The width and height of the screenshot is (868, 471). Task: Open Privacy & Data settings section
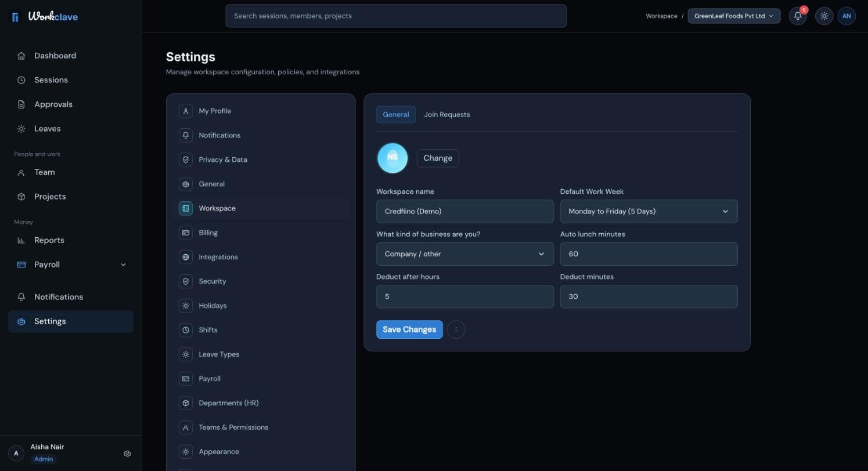point(261,160)
